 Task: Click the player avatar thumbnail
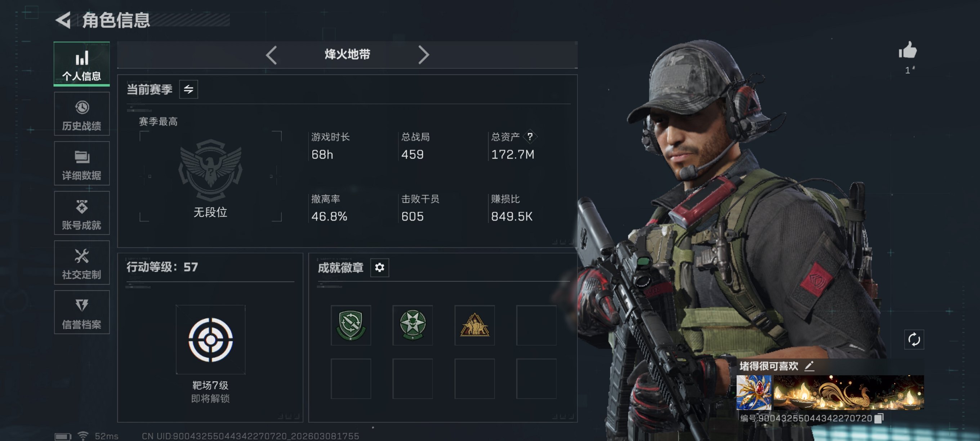pyautogui.click(x=754, y=392)
